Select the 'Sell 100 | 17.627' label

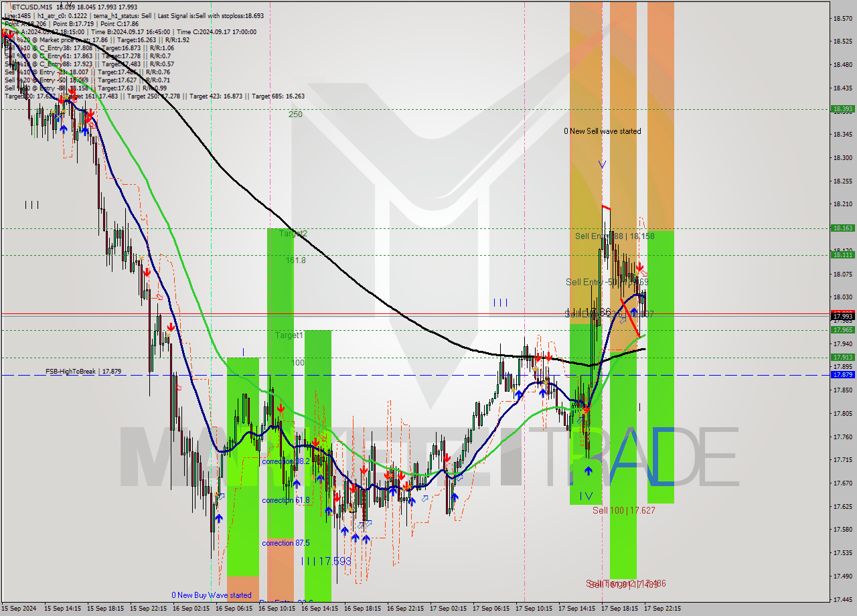(623, 510)
